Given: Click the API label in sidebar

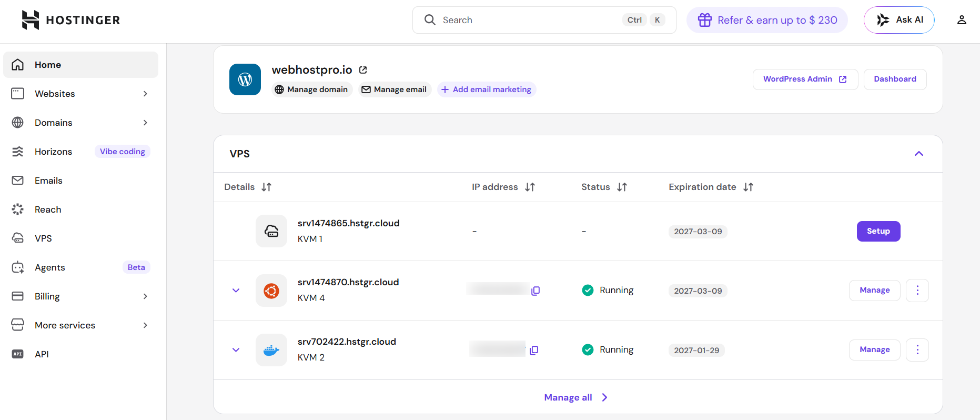Looking at the screenshot, I should [x=42, y=354].
